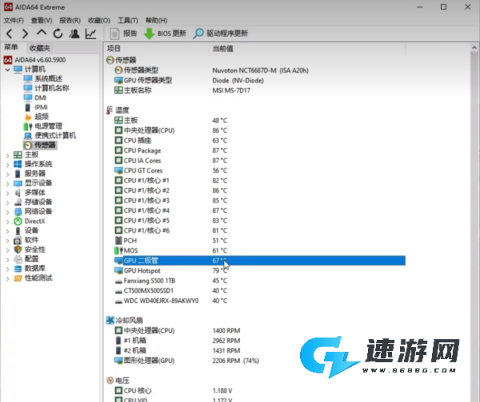Open the 工具(T) menu
The width and height of the screenshot is (480, 402).
(128, 20)
